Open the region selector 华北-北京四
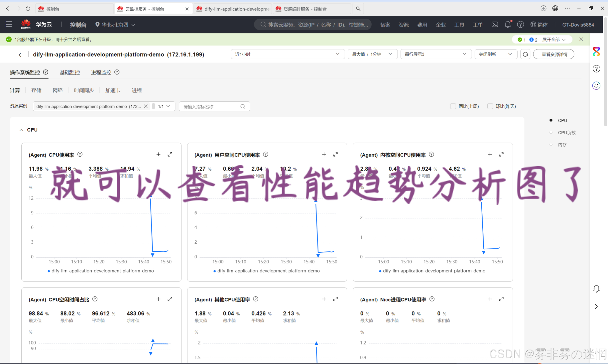Viewport: 608px width, 364px height. pos(115,25)
